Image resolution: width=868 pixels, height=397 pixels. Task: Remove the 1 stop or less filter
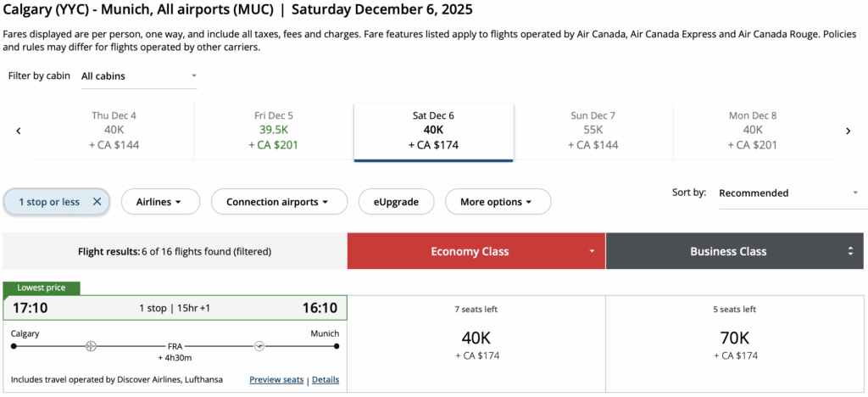pyautogui.click(x=97, y=202)
